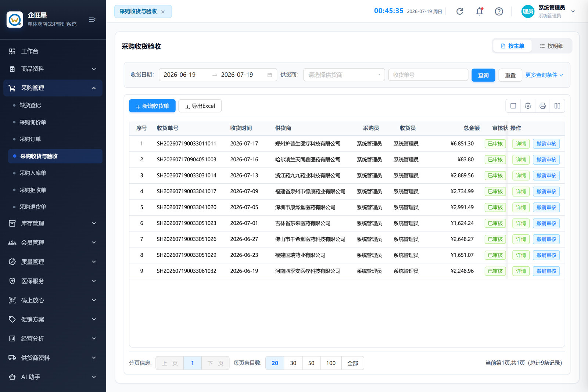This screenshot has height=392, width=588.
Task: Set page size to 30
Action: [293, 363]
